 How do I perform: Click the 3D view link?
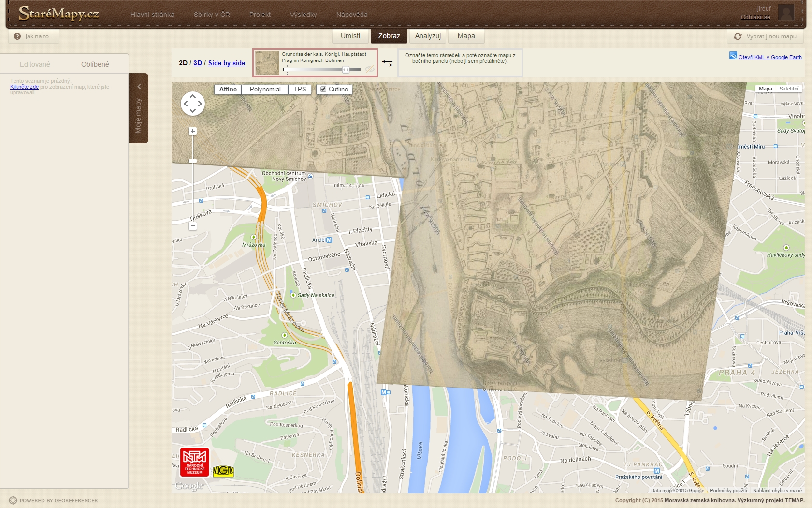coord(198,63)
